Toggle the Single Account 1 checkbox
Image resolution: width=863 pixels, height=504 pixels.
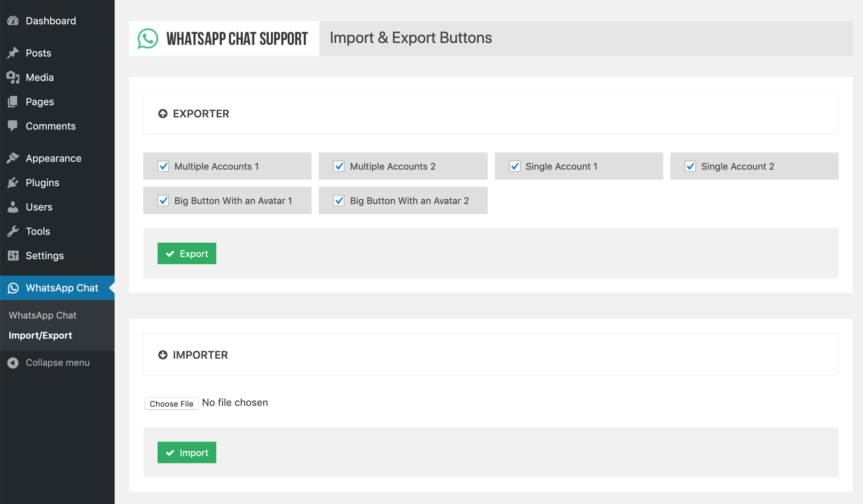tap(515, 166)
